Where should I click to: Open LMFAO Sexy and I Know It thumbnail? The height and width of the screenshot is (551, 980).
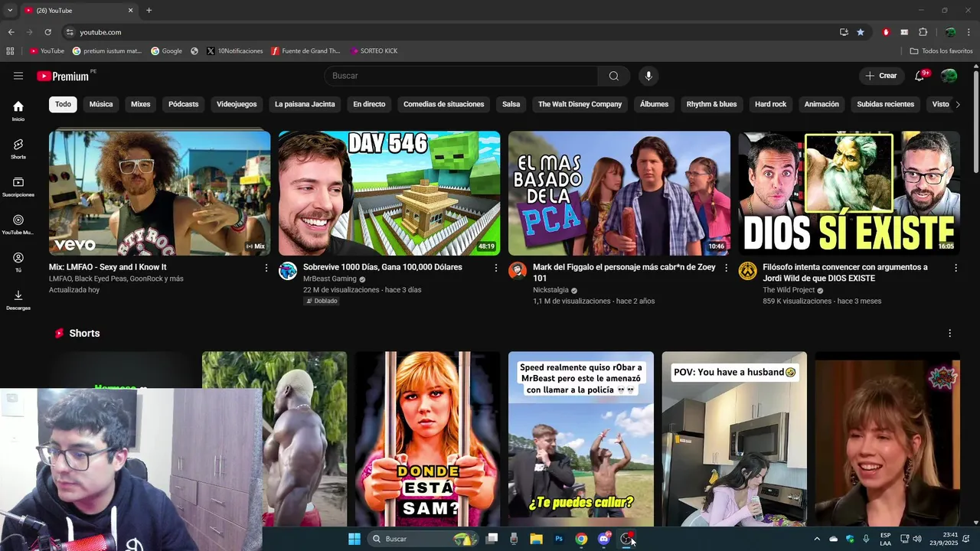point(159,193)
